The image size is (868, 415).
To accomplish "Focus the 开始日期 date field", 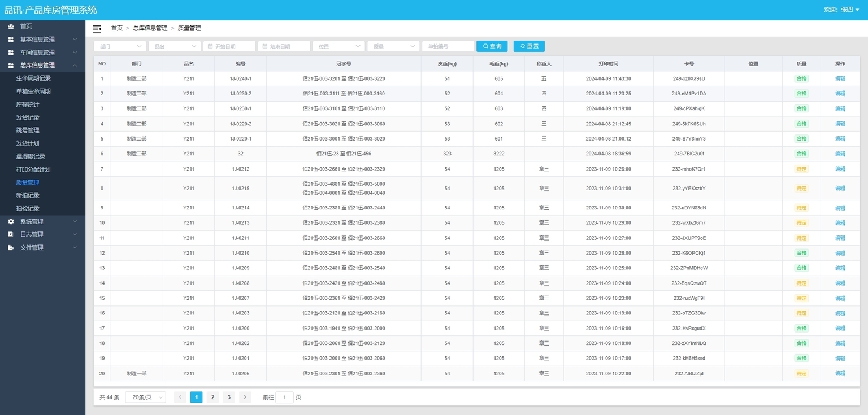I will click(x=229, y=46).
